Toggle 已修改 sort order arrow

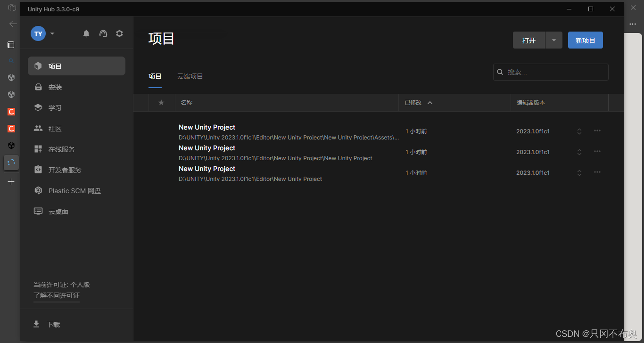click(430, 102)
